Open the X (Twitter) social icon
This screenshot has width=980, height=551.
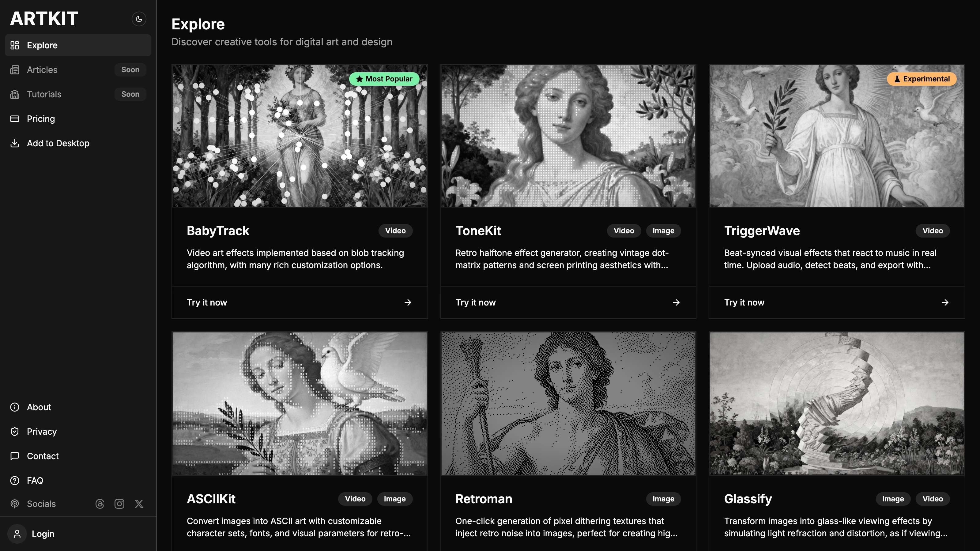tap(139, 504)
